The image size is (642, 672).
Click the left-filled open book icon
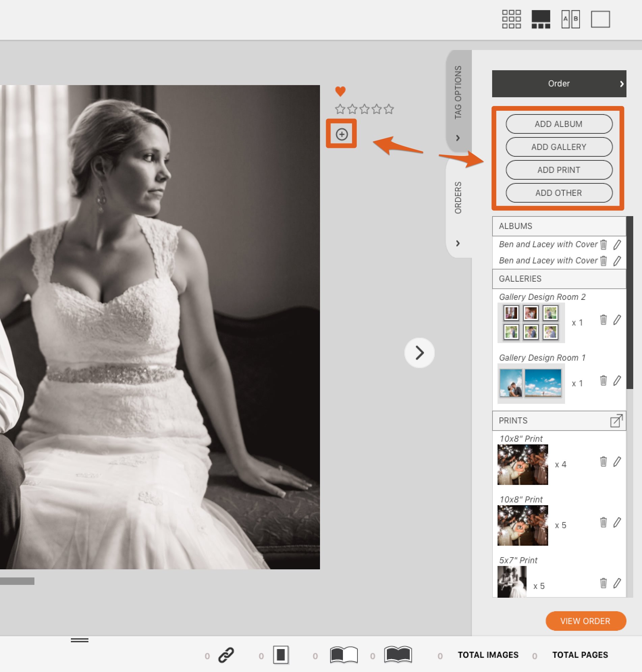[x=344, y=655]
